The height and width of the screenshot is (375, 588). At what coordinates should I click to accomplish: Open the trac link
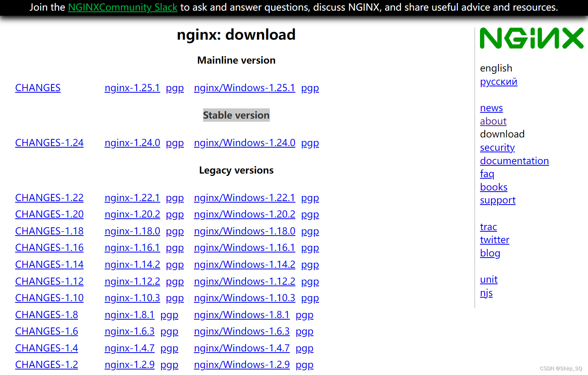click(488, 227)
